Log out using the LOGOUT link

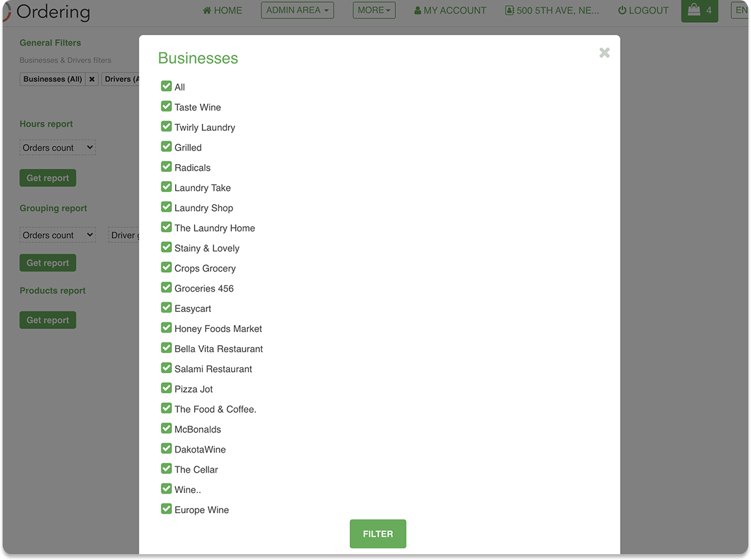(x=644, y=10)
